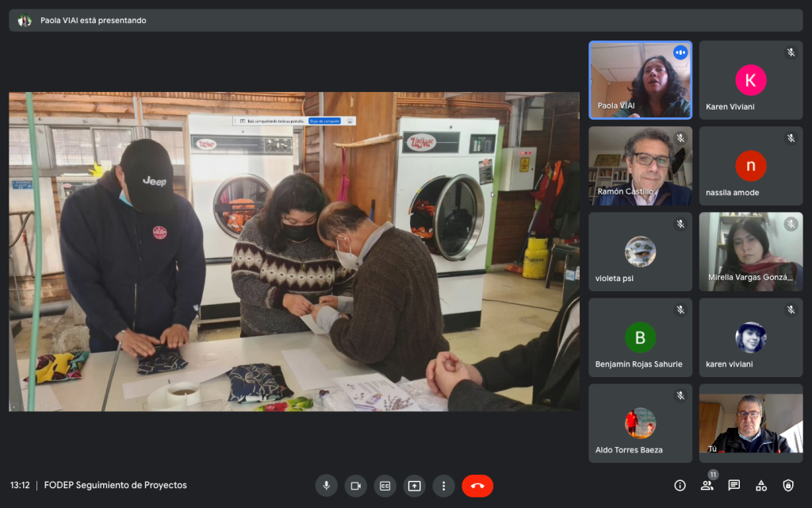Click the Karen Viviani tile with K avatar
The width and height of the screenshot is (812, 508).
[750, 80]
